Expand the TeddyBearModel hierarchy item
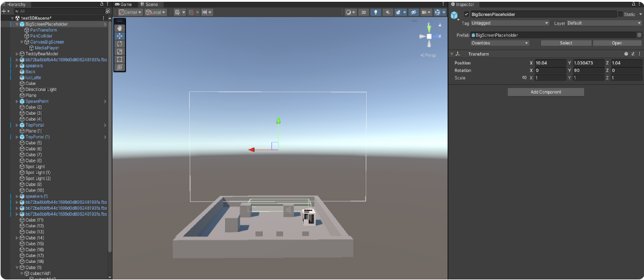 click(x=17, y=54)
